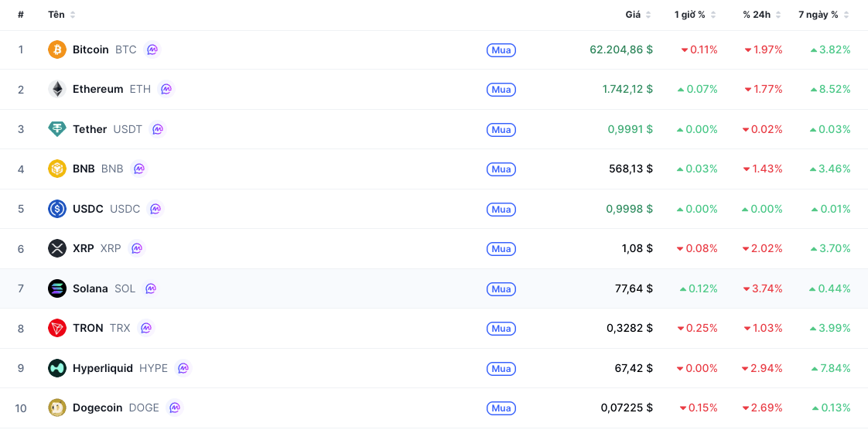Open the Dogecoin coin name link
This screenshot has width=868, height=430.
tap(97, 408)
